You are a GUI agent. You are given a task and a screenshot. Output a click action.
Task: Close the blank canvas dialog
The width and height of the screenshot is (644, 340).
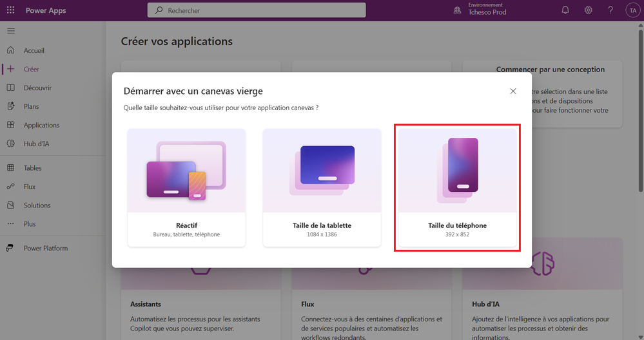point(513,91)
